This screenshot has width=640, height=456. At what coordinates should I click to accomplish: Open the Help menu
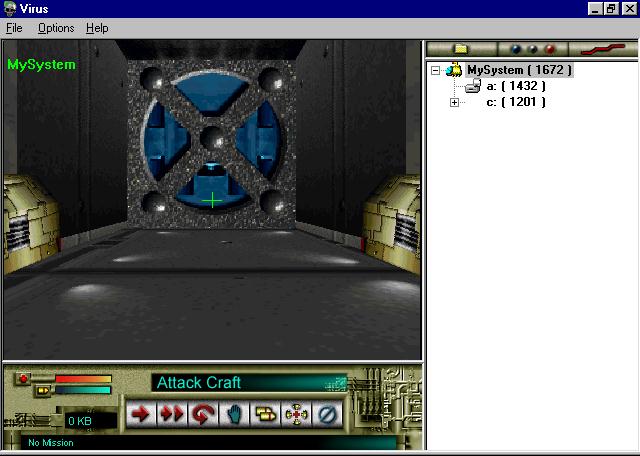coord(97,28)
